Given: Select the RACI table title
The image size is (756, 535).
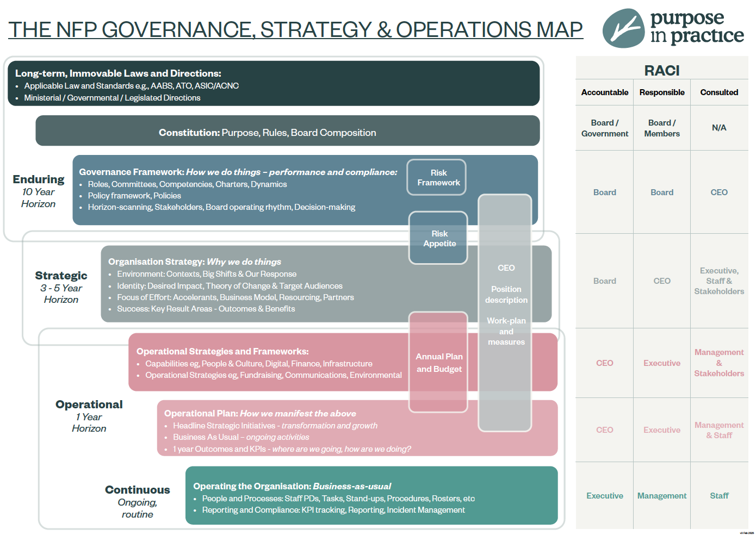Looking at the screenshot, I should pos(662,71).
